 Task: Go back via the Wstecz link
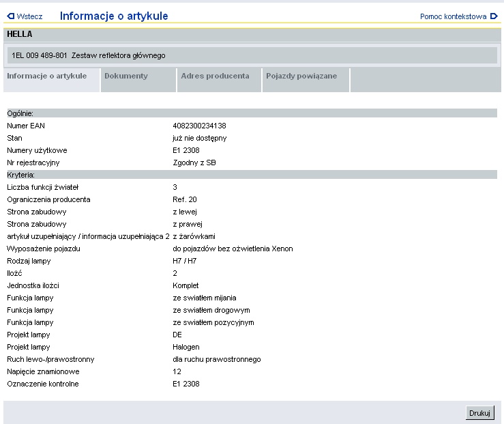coord(29,16)
